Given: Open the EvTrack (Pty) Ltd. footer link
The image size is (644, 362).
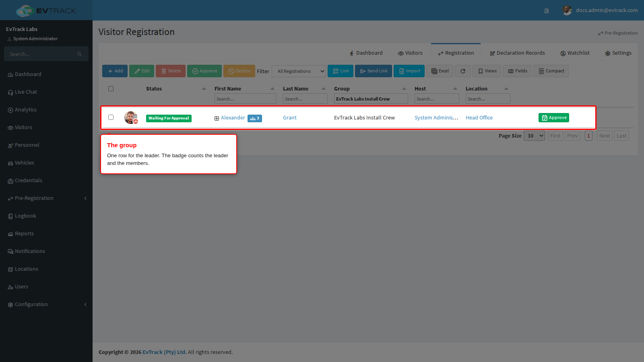Looking at the screenshot, I should click(164, 352).
